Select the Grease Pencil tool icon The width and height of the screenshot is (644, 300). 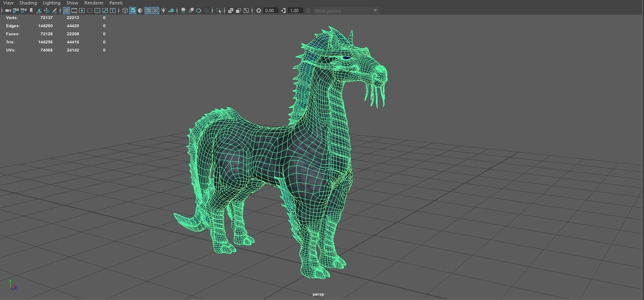point(54,11)
